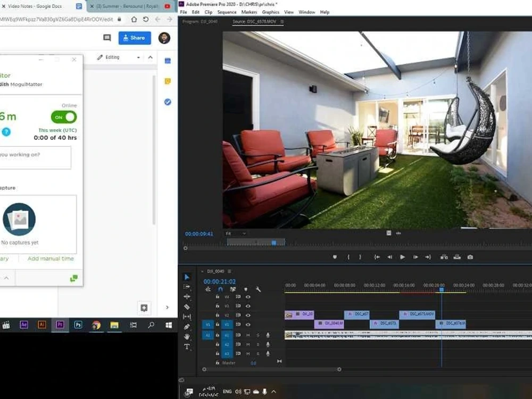Screen dimensions: 532x399
Task: Step back one frame
Action: point(389,257)
